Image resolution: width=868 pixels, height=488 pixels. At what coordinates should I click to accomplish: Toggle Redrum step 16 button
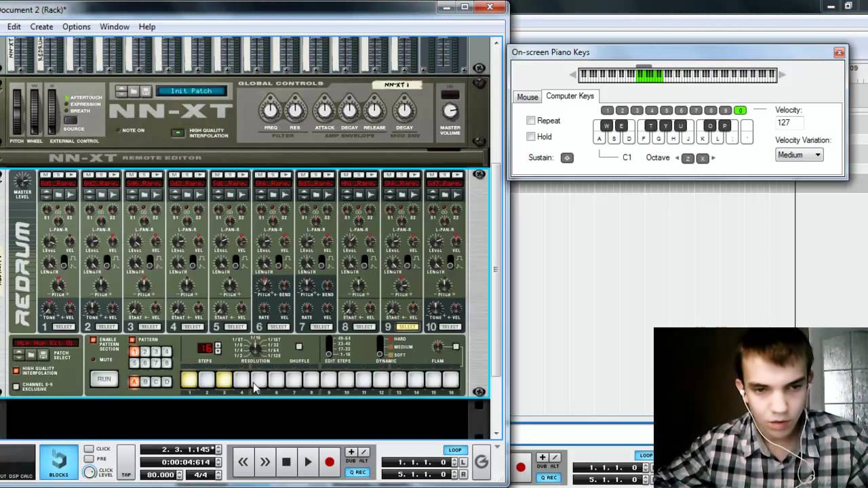click(451, 380)
